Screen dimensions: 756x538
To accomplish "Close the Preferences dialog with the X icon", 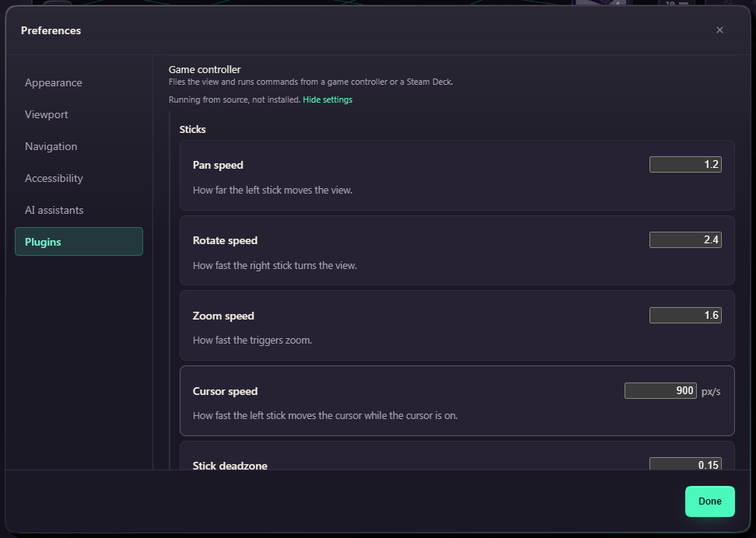I will click(x=719, y=30).
